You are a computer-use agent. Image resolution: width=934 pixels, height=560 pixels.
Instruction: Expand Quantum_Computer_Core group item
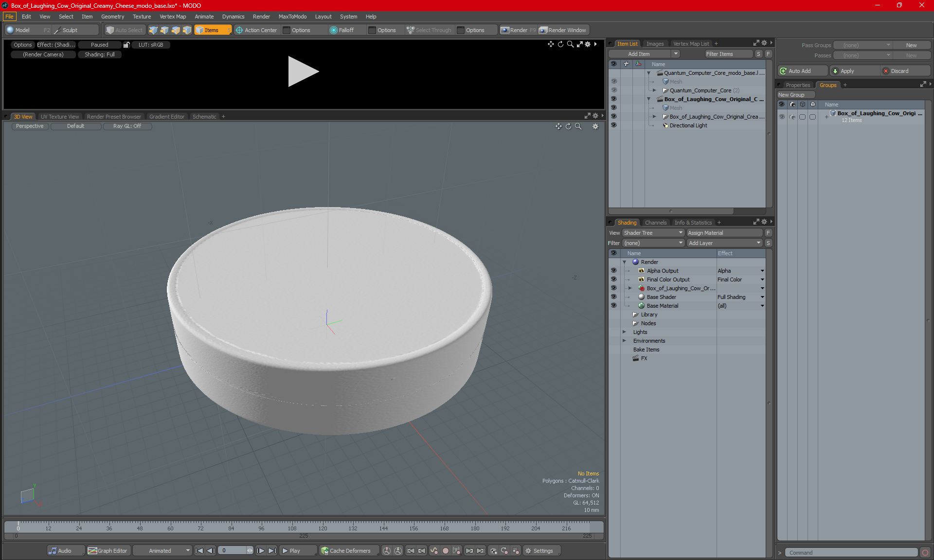click(x=654, y=90)
